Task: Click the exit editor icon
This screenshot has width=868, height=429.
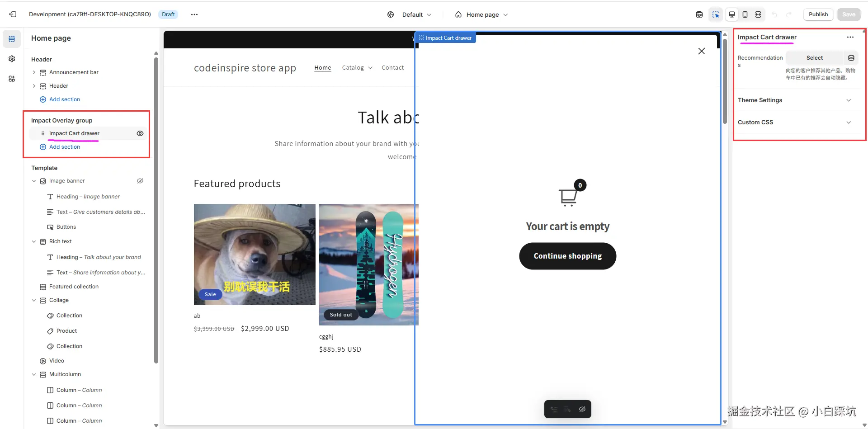Action: click(x=13, y=14)
